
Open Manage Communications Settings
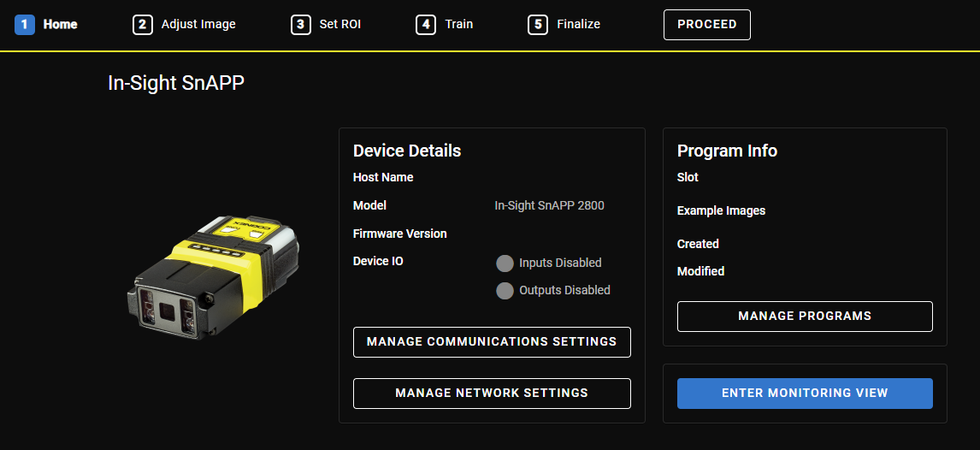click(492, 342)
